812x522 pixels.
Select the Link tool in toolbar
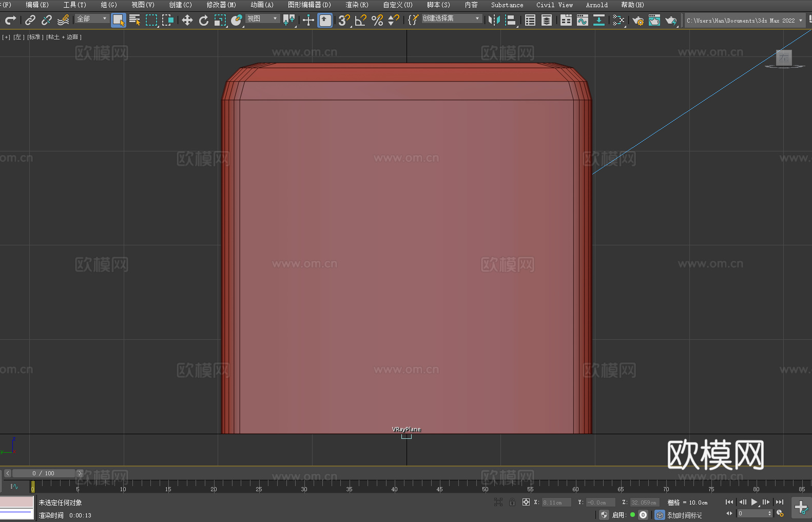pos(30,20)
